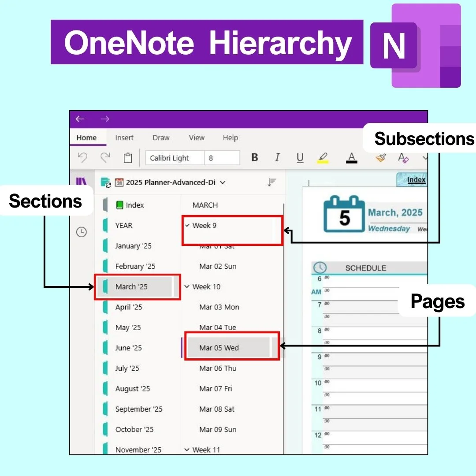
Task: Redo the last action
Action: click(x=105, y=158)
